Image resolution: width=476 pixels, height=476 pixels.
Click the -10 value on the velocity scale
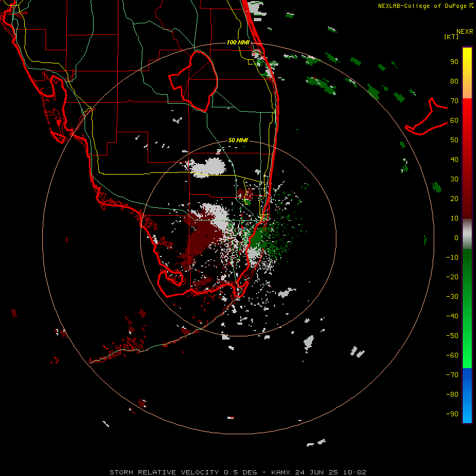click(x=452, y=258)
